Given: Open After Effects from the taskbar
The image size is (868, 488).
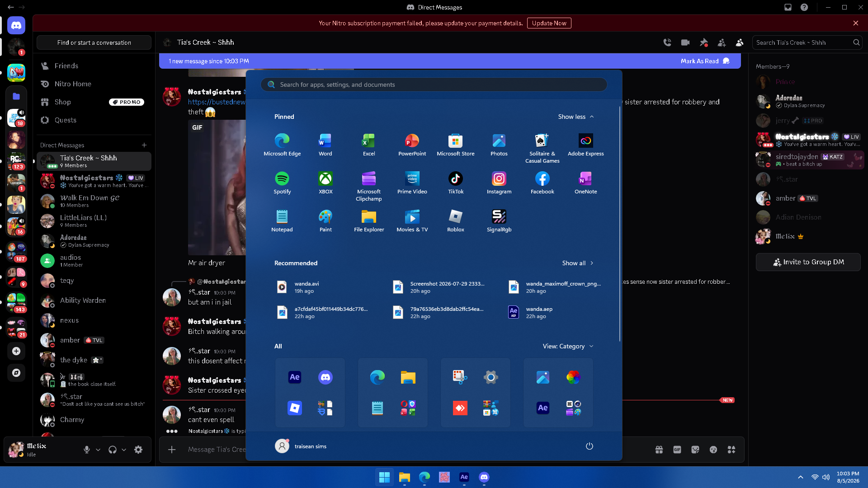Looking at the screenshot, I should pyautogui.click(x=464, y=477).
